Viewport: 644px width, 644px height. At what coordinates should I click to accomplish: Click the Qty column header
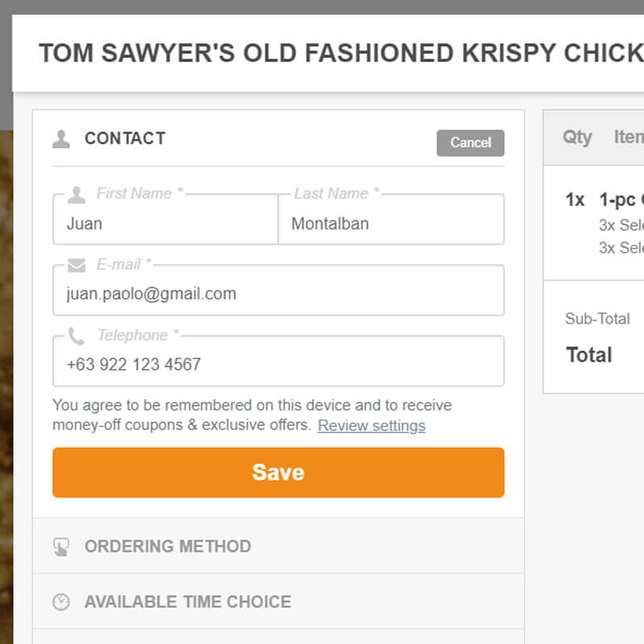[577, 137]
